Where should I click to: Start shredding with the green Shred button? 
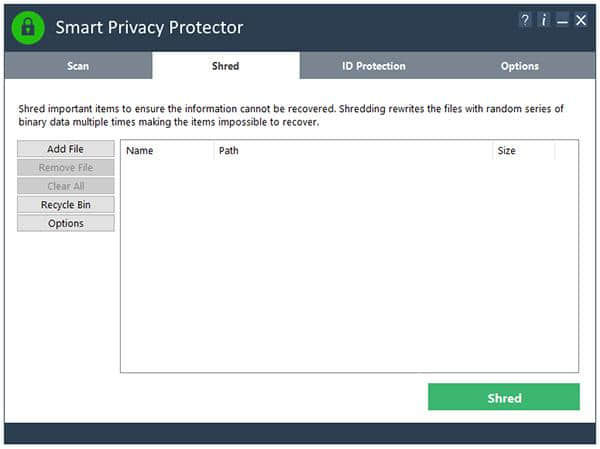(504, 397)
